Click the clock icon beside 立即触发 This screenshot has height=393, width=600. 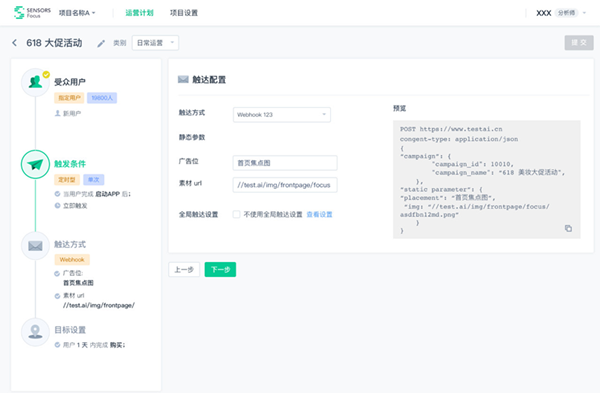coord(57,205)
